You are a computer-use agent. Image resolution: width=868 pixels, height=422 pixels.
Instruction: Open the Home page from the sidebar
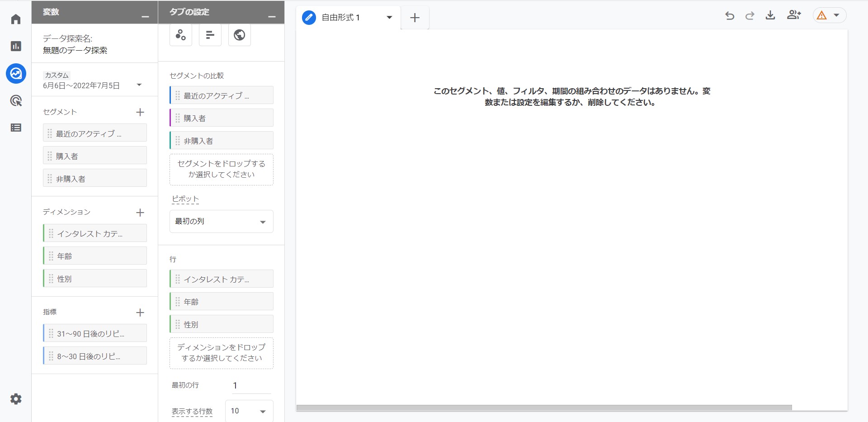pos(16,19)
